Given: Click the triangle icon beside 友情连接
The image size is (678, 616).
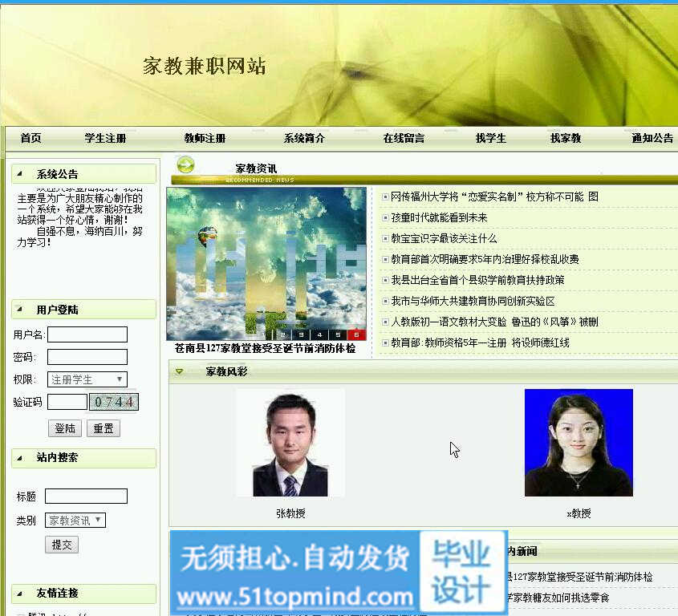Looking at the screenshot, I should [x=19, y=593].
